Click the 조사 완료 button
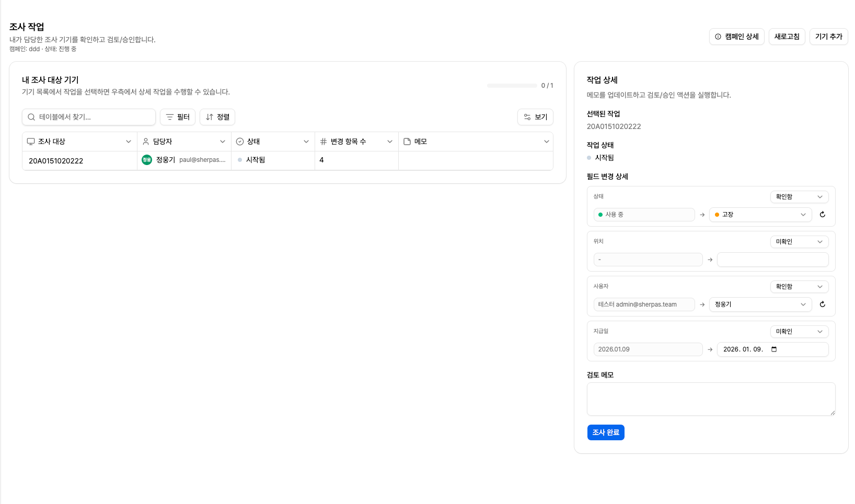 click(x=606, y=432)
